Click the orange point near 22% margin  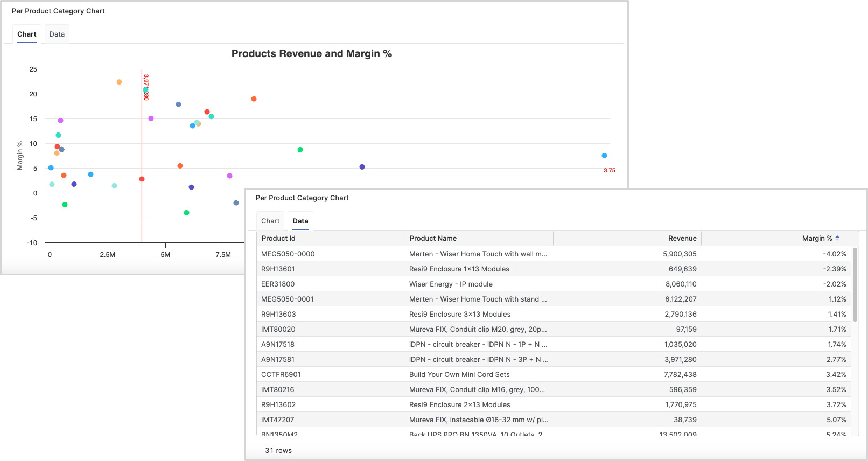coord(120,82)
